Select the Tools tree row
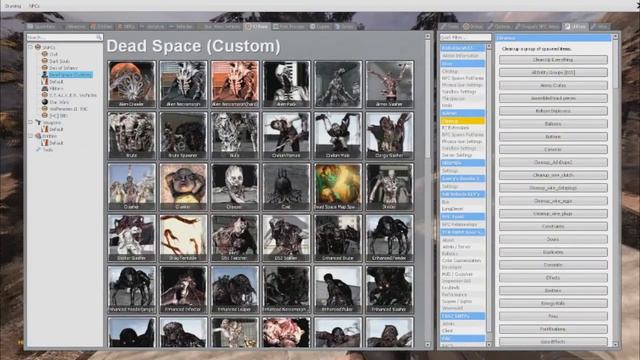The width and height of the screenshot is (640, 360). pos(48,149)
